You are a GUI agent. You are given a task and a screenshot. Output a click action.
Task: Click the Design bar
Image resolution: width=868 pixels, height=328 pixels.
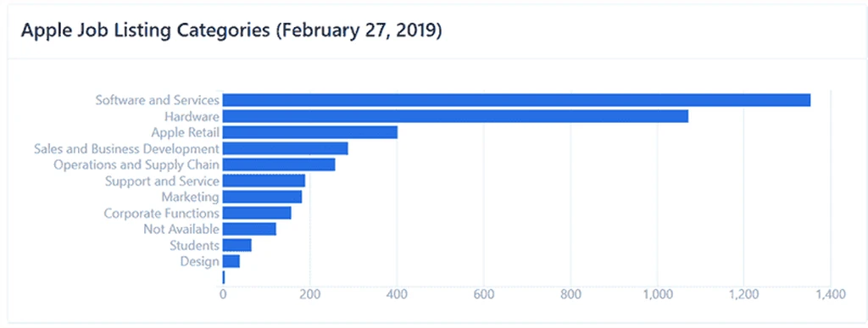point(231,261)
